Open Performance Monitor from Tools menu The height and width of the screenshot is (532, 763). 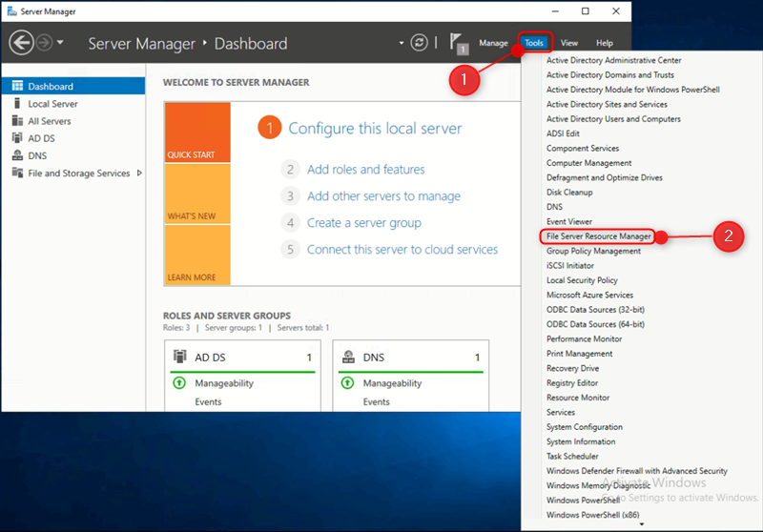(x=584, y=339)
